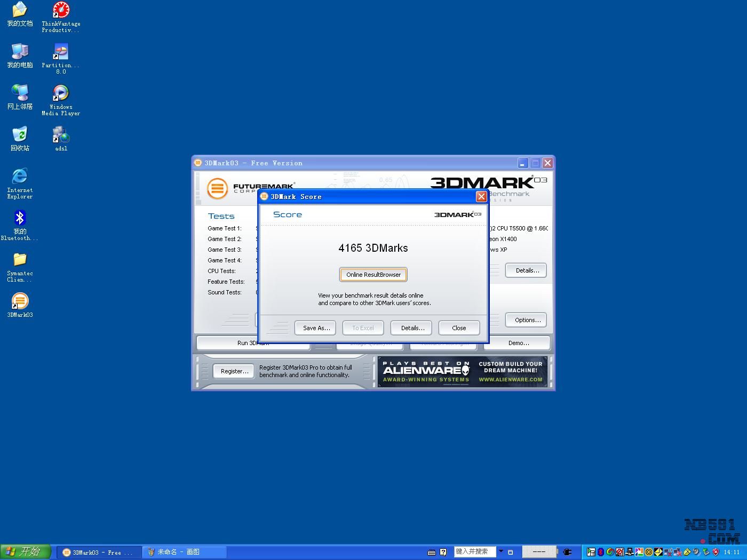This screenshot has width=747, height=560.
Task: Click the power plug icon in taskbar
Action: [x=567, y=552]
